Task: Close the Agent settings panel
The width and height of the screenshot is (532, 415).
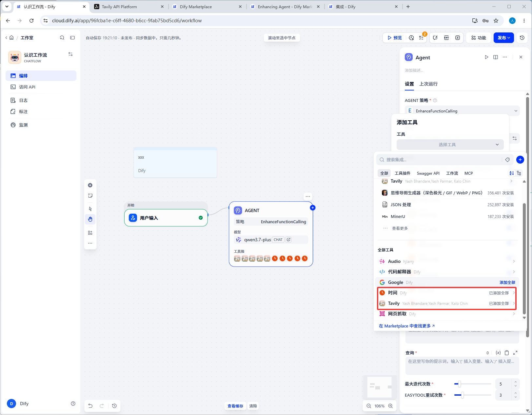Action: tap(521, 57)
